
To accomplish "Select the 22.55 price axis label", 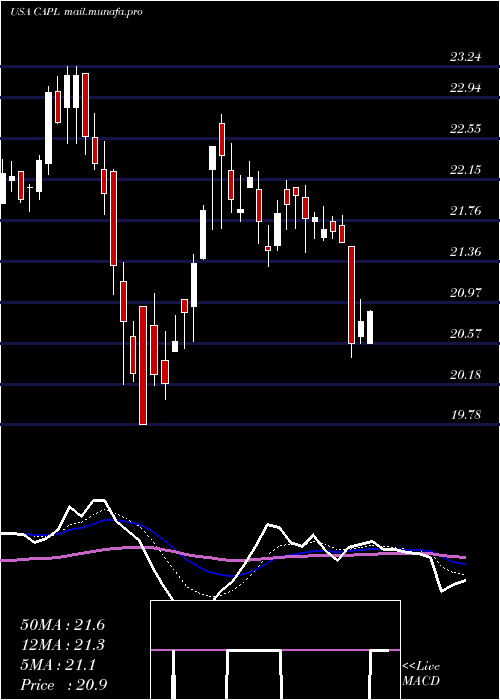I will 466,129.
